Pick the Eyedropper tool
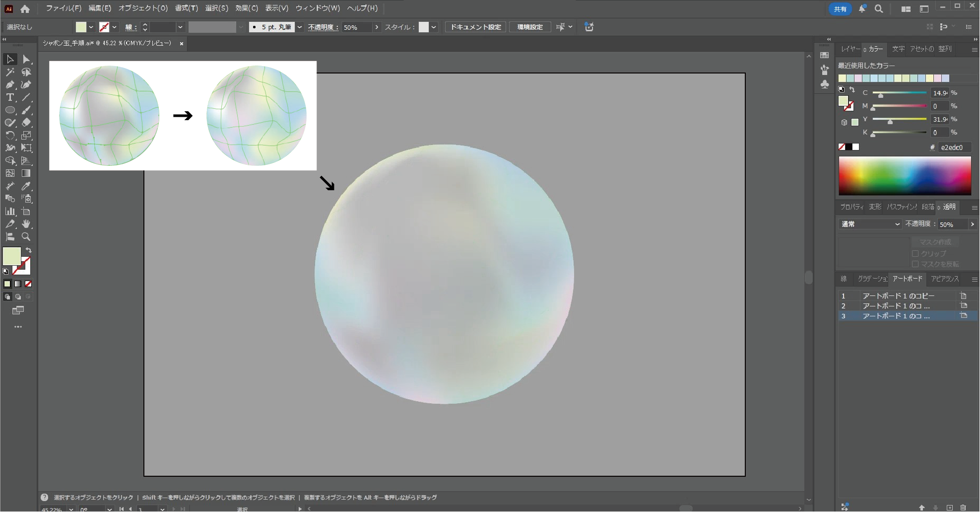The width and height of the screenshot is (980, 512). (x=26, y=186)
